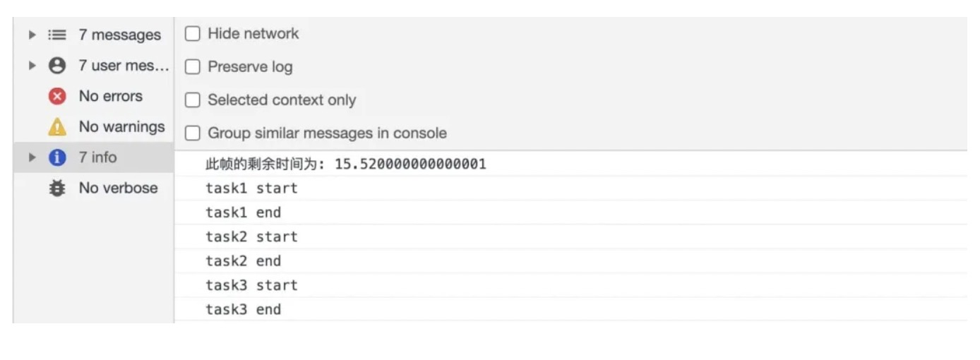Expand the 7 messages group
This screenshot has width=980, height=360.
tap(32, 35)
